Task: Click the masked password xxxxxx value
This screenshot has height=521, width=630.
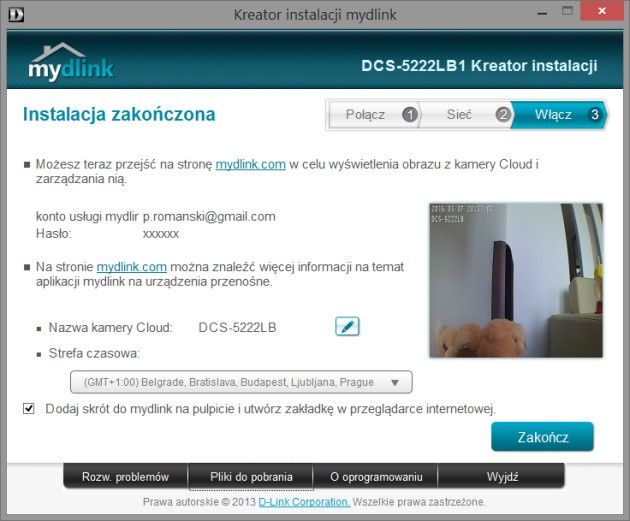Action: [x=161, y=234]
